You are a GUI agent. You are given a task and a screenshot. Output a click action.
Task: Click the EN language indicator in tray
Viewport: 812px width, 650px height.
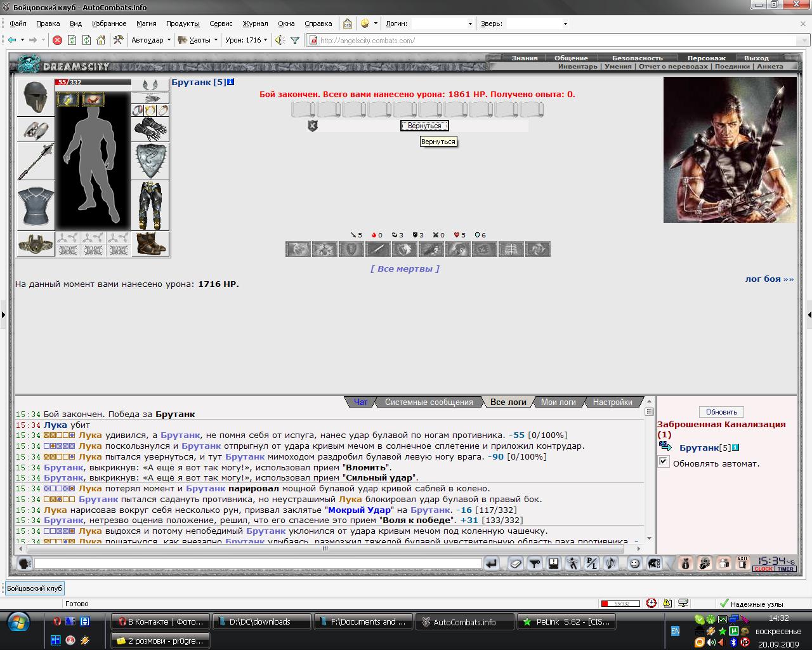676,631
